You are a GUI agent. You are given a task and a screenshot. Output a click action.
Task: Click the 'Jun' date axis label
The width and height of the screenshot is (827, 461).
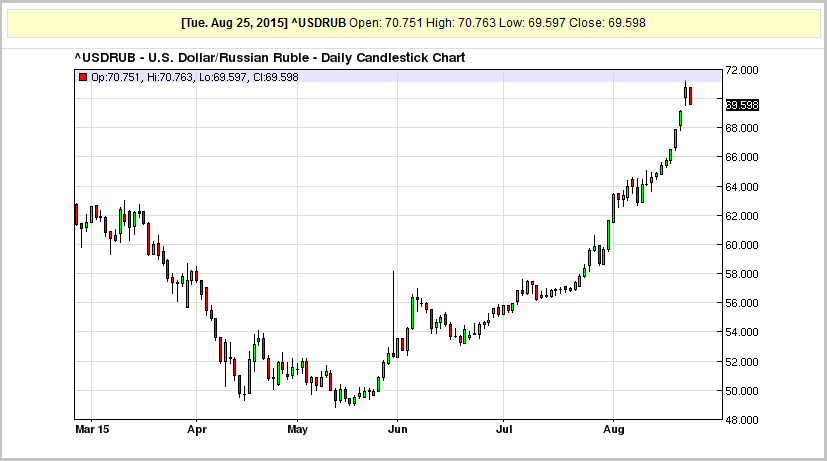tap(398, 429)
